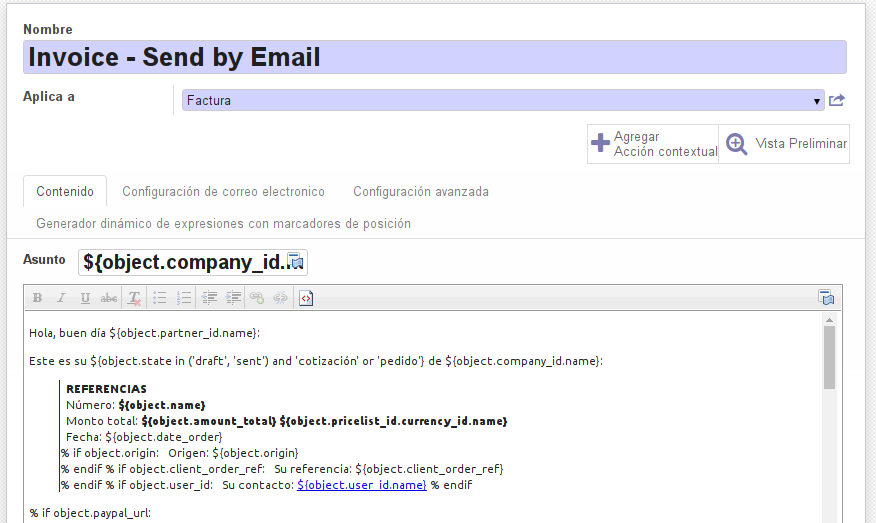
Task: Open Vista Preliminar button
Action: pyautogui.click(x=784, y=144)
